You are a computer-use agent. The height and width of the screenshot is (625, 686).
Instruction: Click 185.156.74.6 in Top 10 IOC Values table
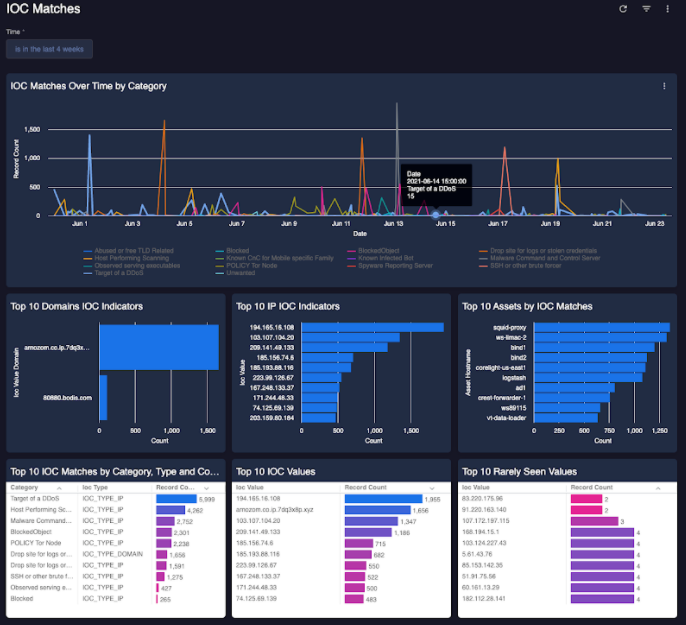pos(255,543)
